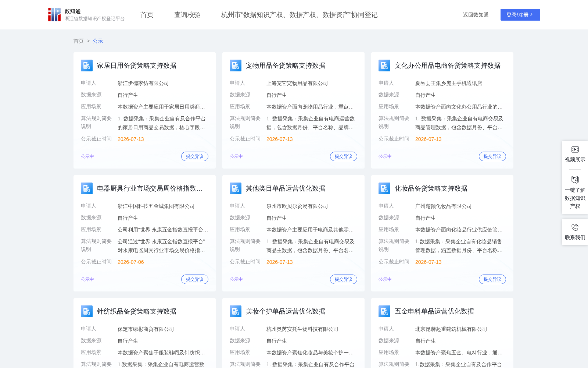This screenshot has width=588, height=368.
Task: Go to 首页 in the breadcrumb
Action: [x=79, y=41]
